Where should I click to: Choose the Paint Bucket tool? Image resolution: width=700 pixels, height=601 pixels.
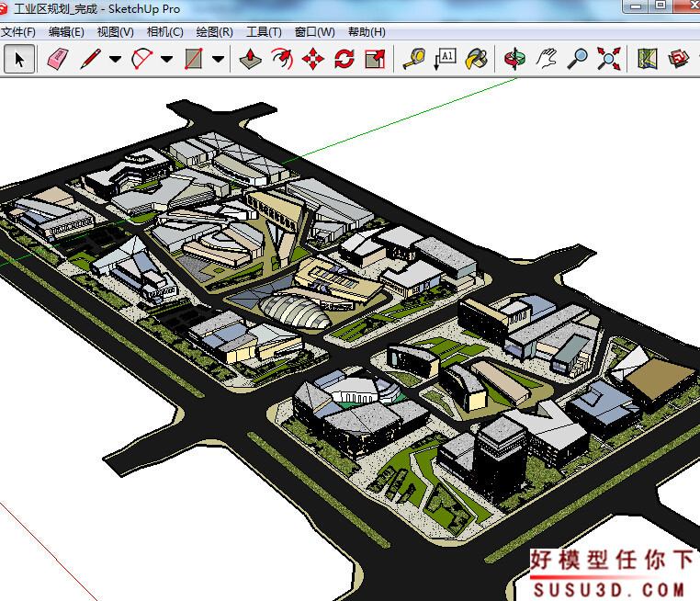tap(477, 59)
